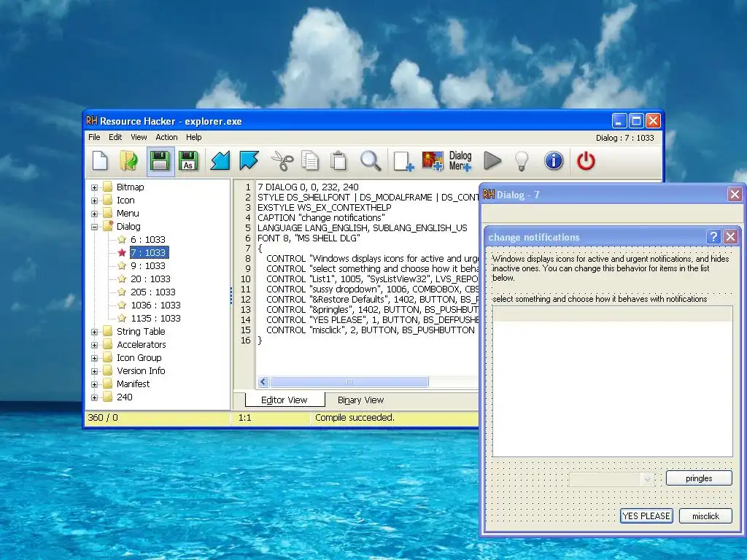Image resolution: width=747 pixels, height=560 pixels.
Task: Click the Paste clipboard icon
Action: (x=338, y=161)
